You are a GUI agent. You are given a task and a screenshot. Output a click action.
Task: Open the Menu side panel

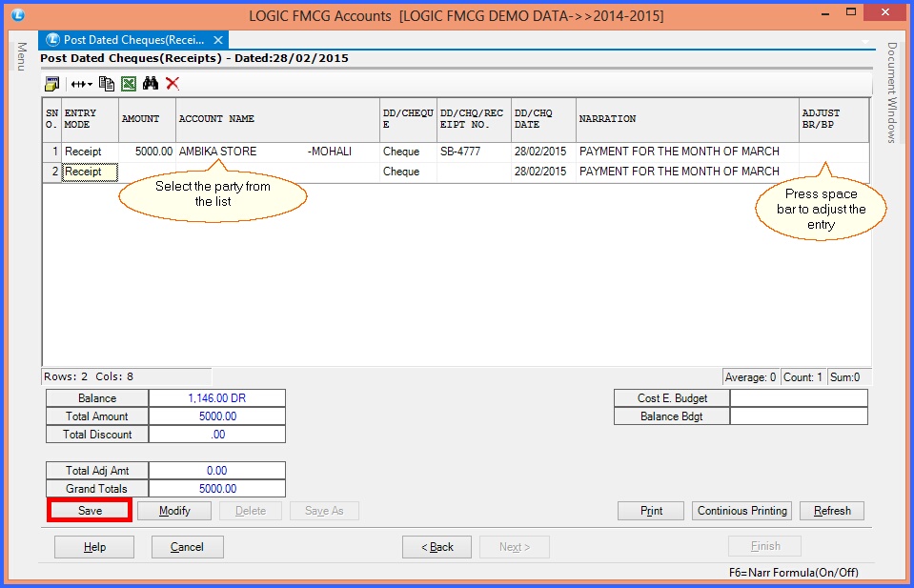(20, 56)
